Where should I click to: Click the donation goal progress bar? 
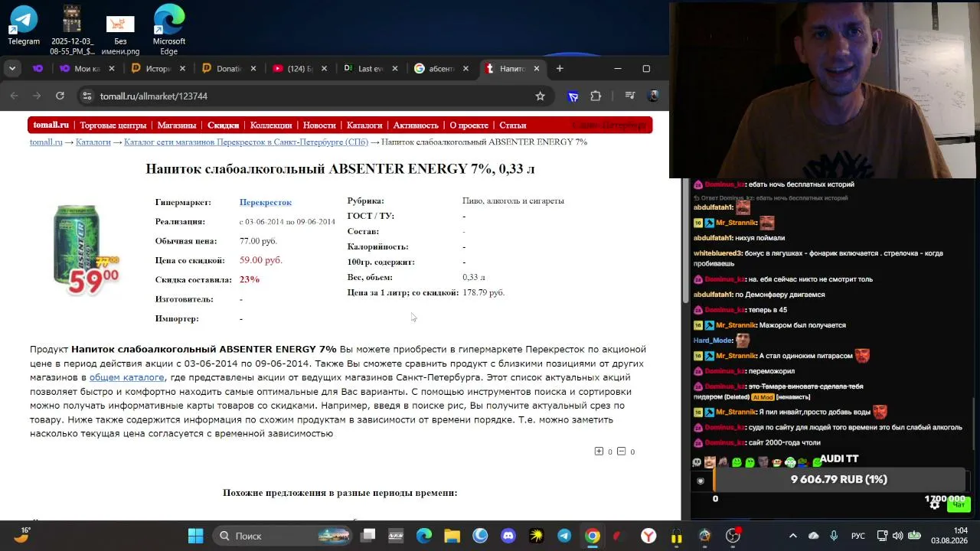[839, 480]
